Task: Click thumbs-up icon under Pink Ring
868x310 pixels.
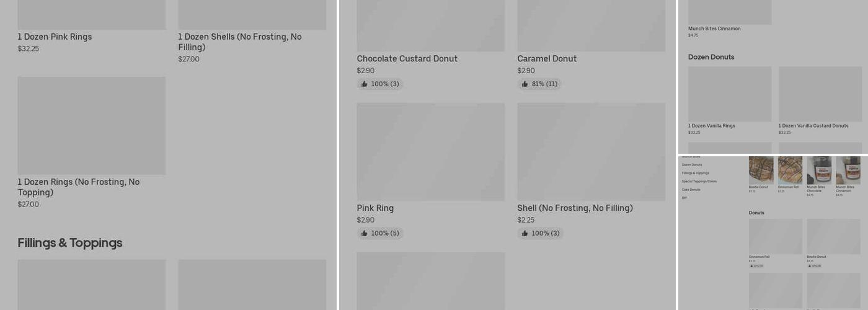Action: (x=365, y=234)
